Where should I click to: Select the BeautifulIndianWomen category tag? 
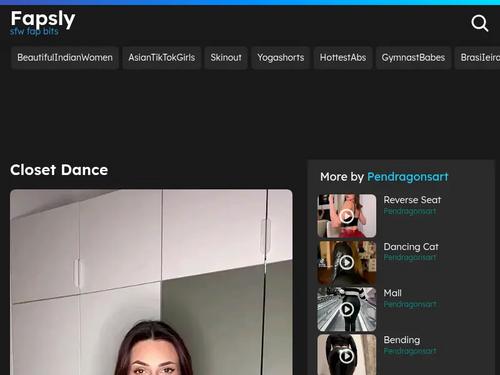click(x=65, y=58)
